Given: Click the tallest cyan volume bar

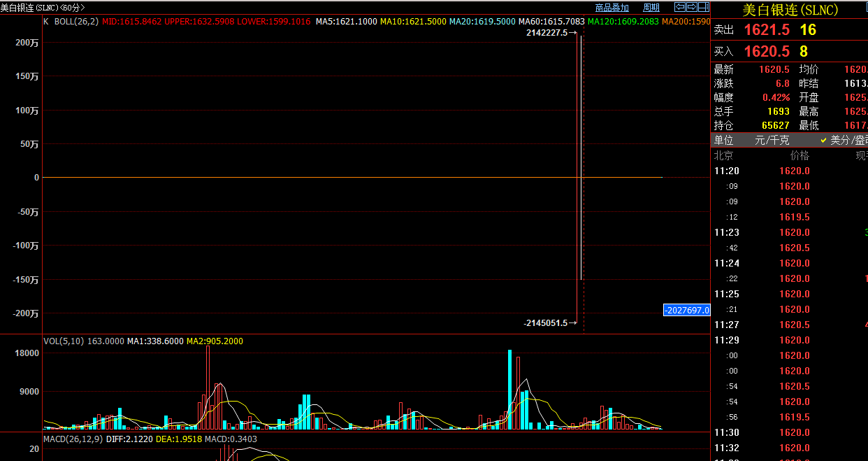Looking at the screenshot, I should (x=509, y=389).
